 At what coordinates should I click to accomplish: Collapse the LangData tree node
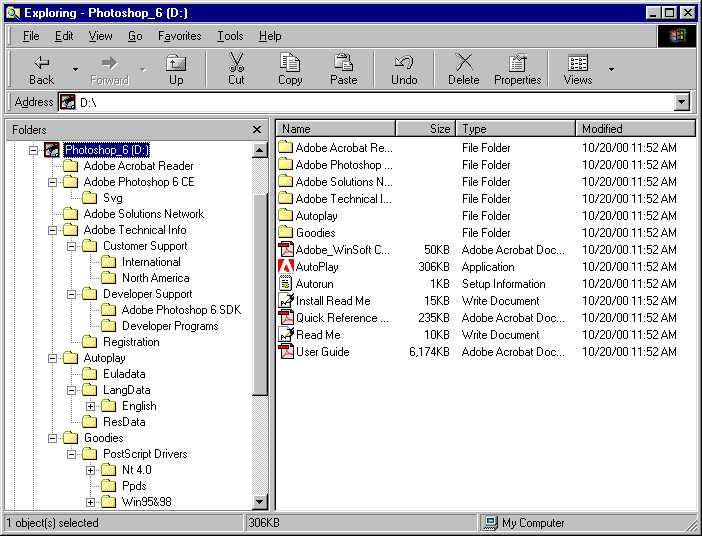pyautogui.click(x=72, y=390)
